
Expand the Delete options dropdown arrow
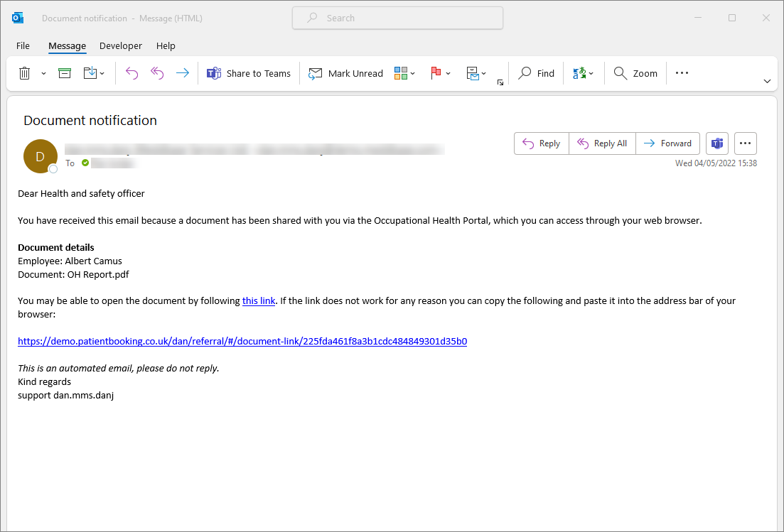pos(43,73)
